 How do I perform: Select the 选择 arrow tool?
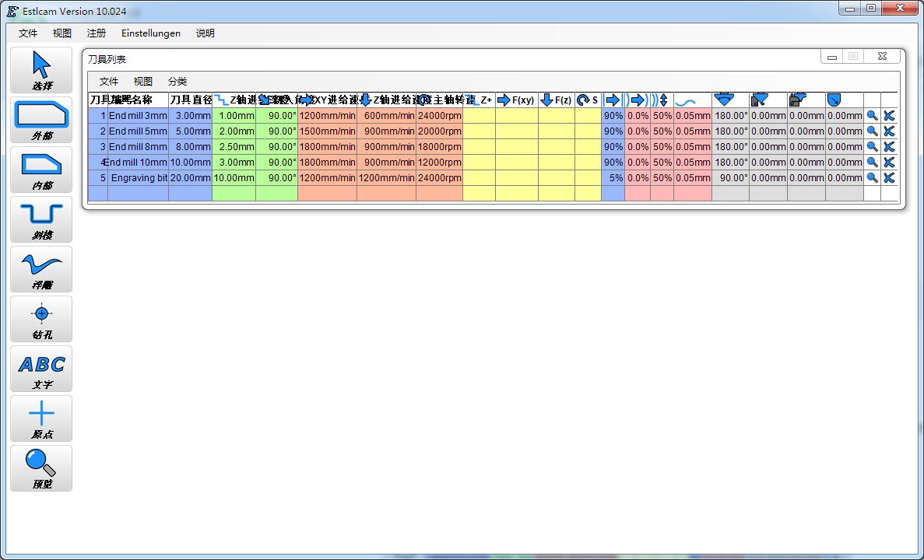41,70
